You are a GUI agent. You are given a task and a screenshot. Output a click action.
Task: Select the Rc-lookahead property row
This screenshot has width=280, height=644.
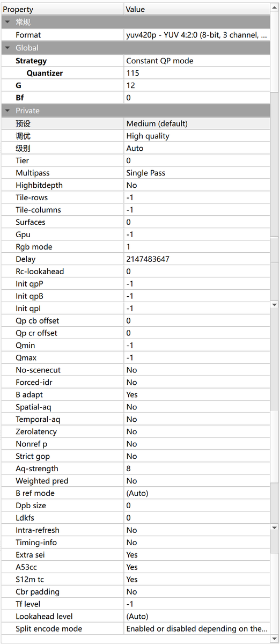135,272
